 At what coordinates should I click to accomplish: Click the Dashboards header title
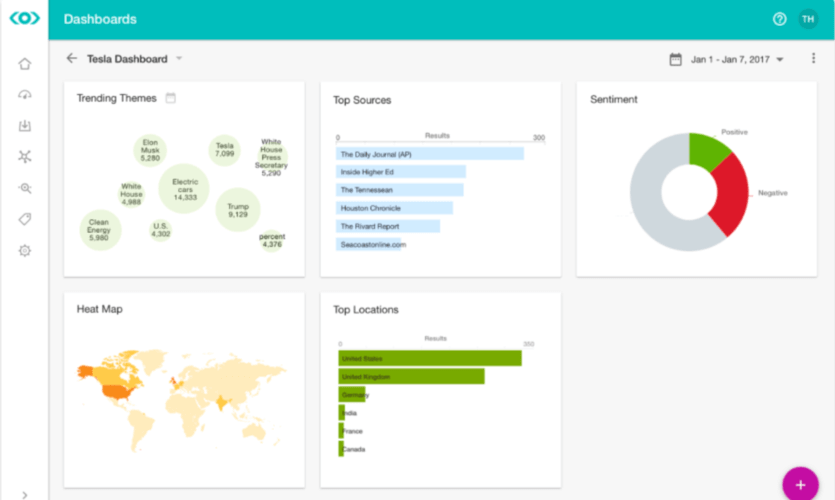pyautogui.click(x=100, y=19)
